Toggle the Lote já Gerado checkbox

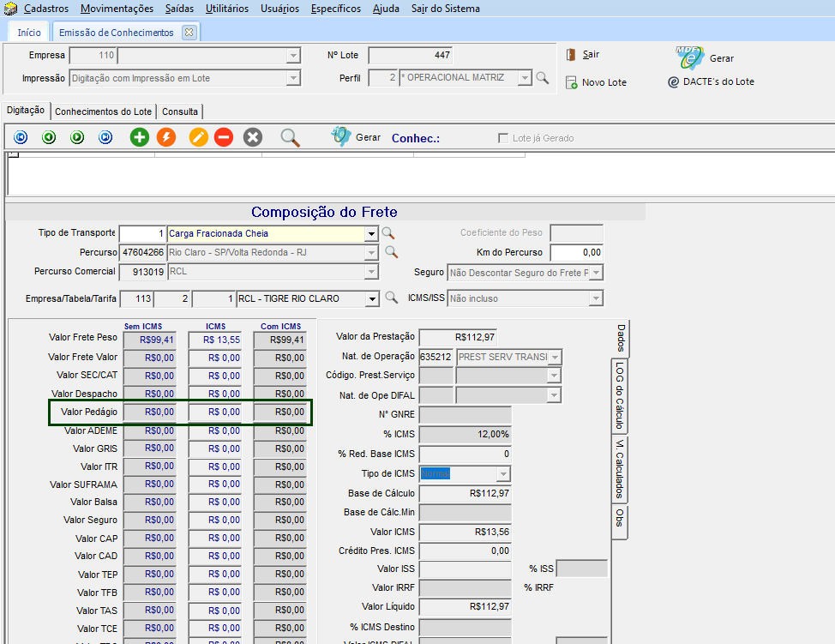[x=504, y=138]
